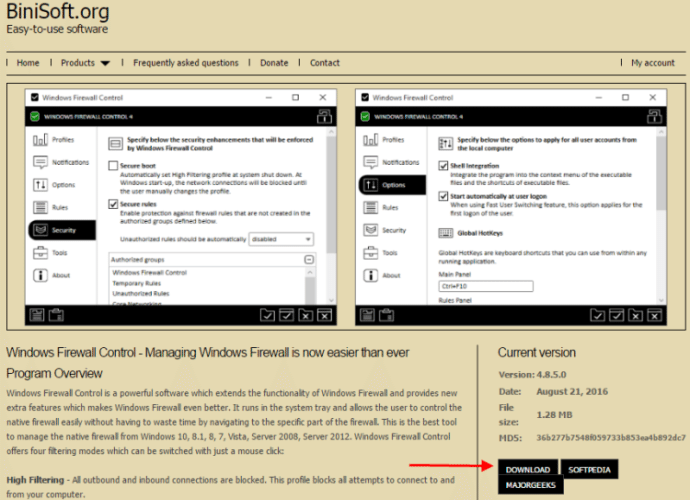Select Security in left window sidebar
This screenshot has width=690, height=500.
click(x=62, y=230)
